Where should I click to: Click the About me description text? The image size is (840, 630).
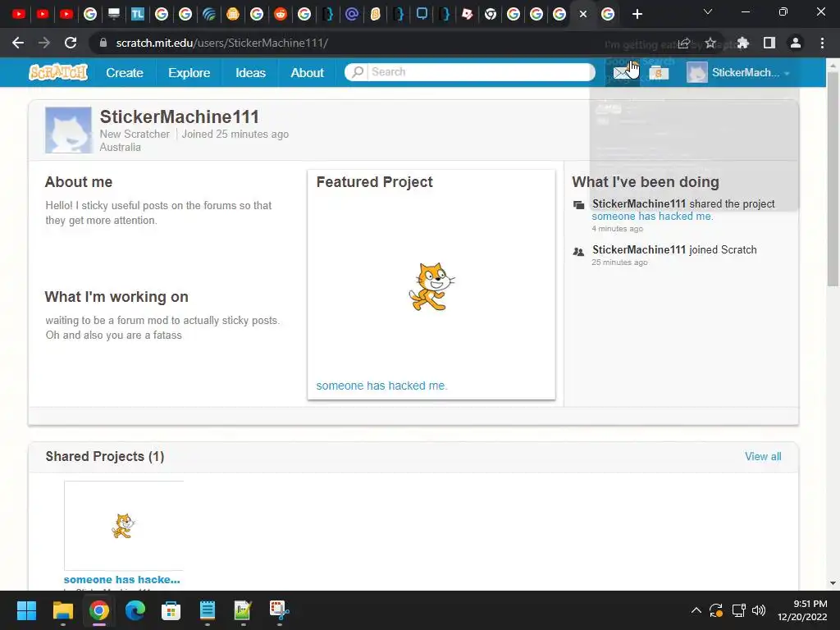click(158, 212)
